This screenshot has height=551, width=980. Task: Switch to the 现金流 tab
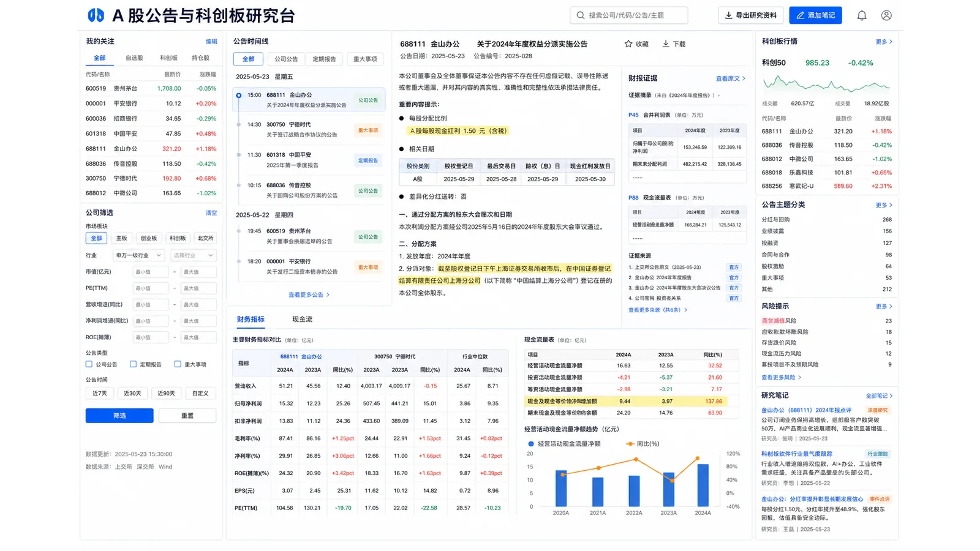302,320
